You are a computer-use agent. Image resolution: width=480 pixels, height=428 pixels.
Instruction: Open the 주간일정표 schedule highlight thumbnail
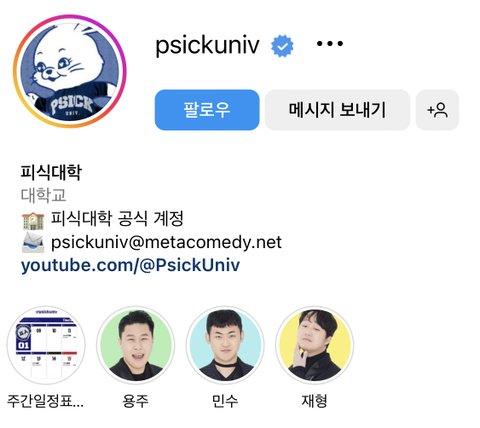pos(46,345)
